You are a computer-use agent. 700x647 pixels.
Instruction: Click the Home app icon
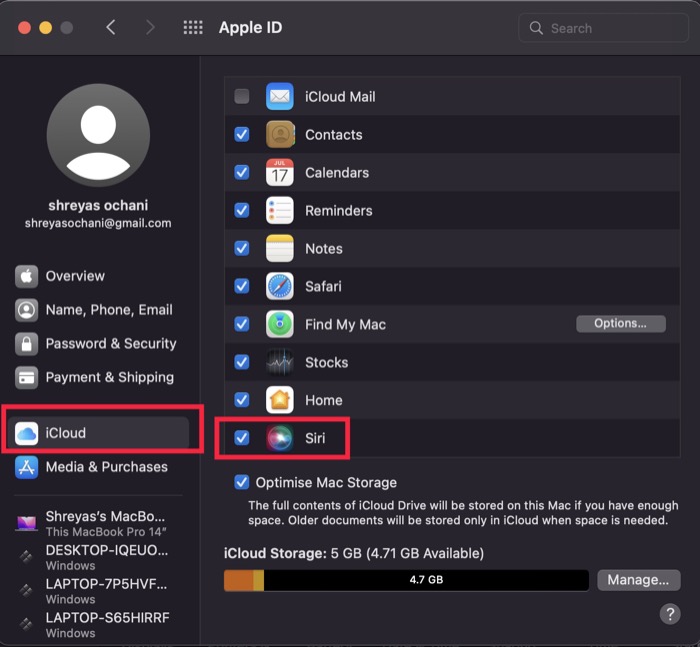tap(279, 400)
